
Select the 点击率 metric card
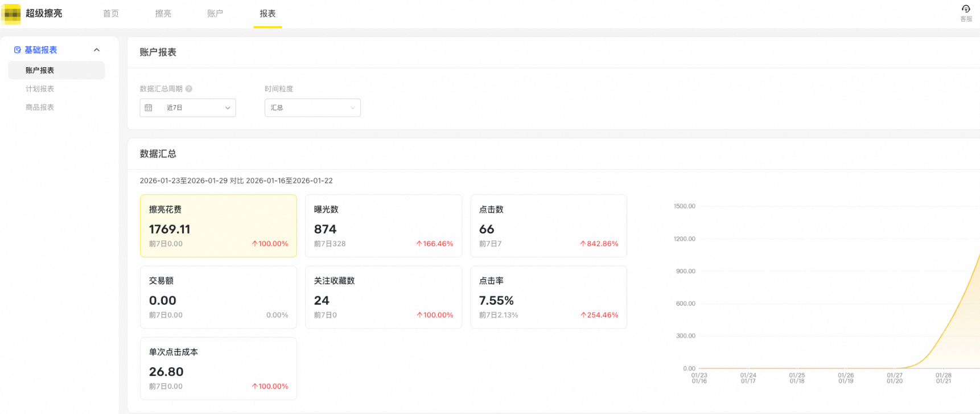tap(549, 297)
